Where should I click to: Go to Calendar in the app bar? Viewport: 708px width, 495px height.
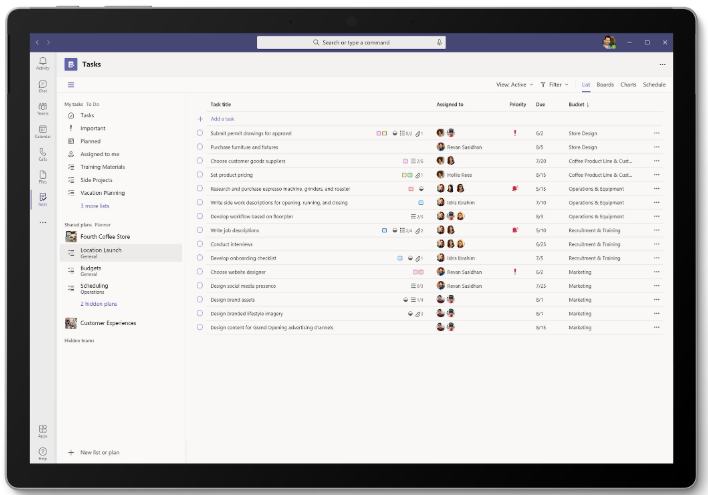pos(42,131)
